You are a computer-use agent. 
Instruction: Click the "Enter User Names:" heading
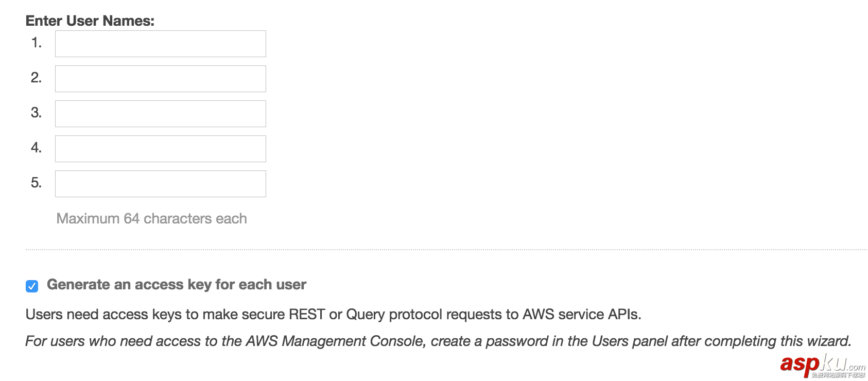coord(90,21)
